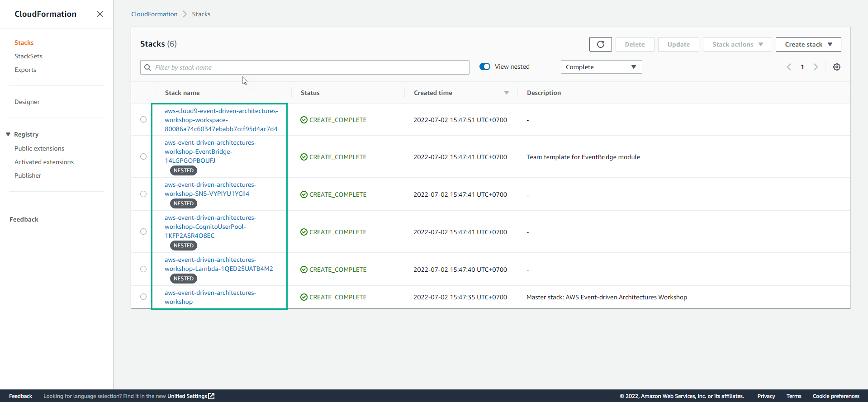Open the Create stack dropdown
The image size is (868, 402).
(x=808, y=44)
